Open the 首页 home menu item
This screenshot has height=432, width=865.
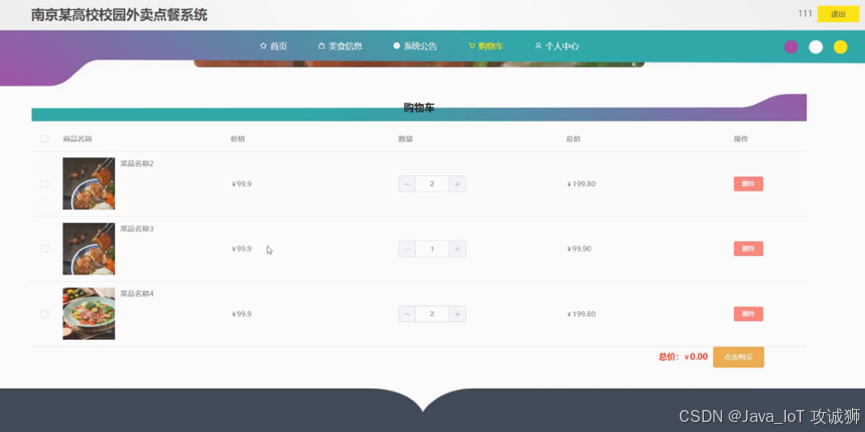[273, 46]
